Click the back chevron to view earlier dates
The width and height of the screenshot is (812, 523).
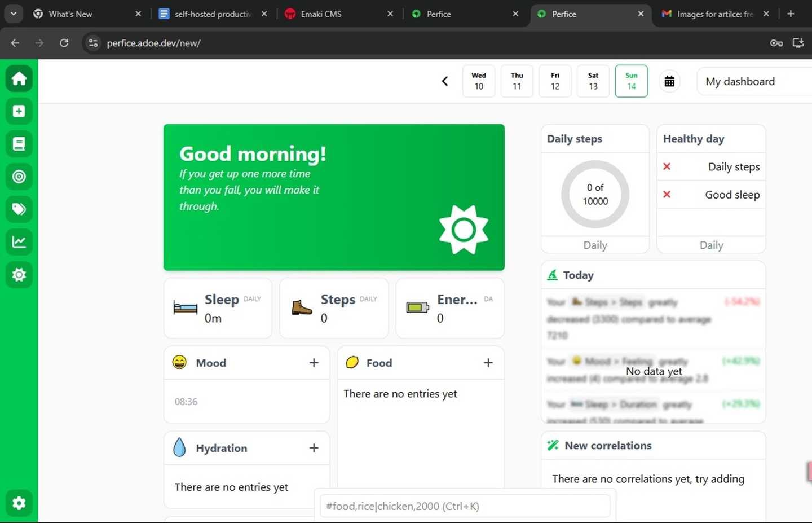pos(445,81)
